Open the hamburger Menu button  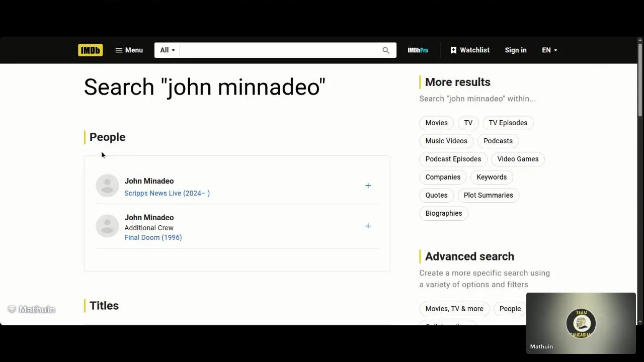click(x=129, y=50)
